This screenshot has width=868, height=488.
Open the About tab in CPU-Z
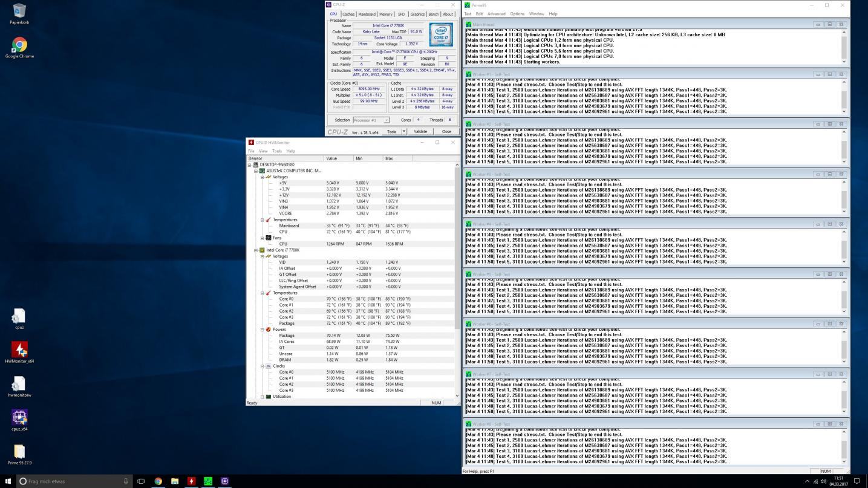pyautogui.click(x=448, y=14)
